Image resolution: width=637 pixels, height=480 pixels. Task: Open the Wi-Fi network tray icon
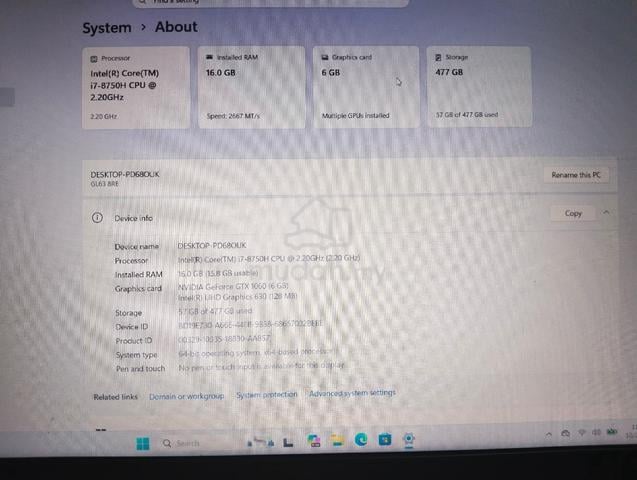pos(582,433)
